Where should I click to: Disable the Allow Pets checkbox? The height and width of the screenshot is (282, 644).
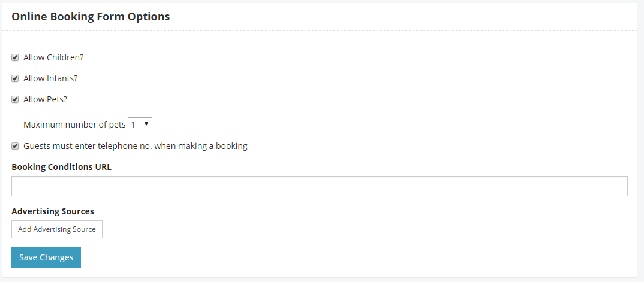click(15, 99)
